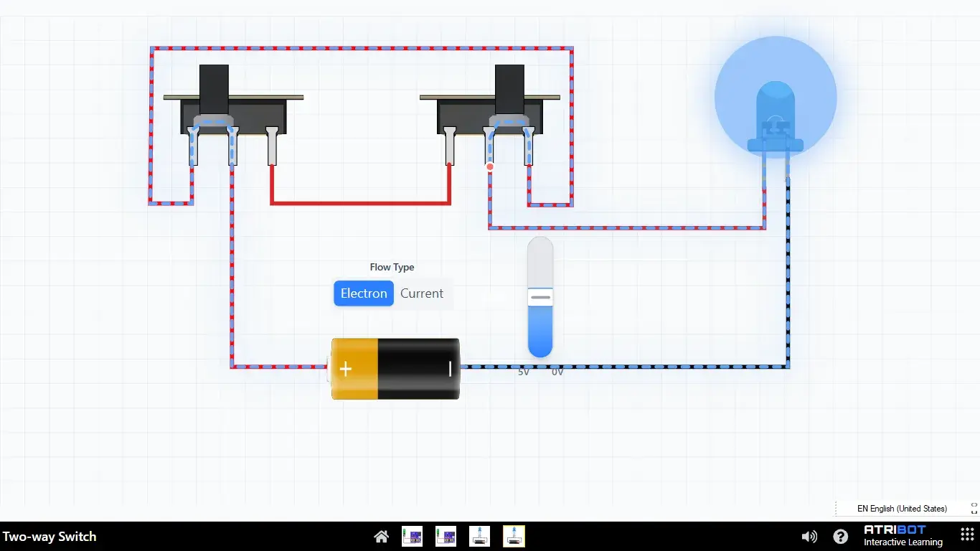980x551 pixels.
Task: Go to the Home screen icon
Action: 382,537
